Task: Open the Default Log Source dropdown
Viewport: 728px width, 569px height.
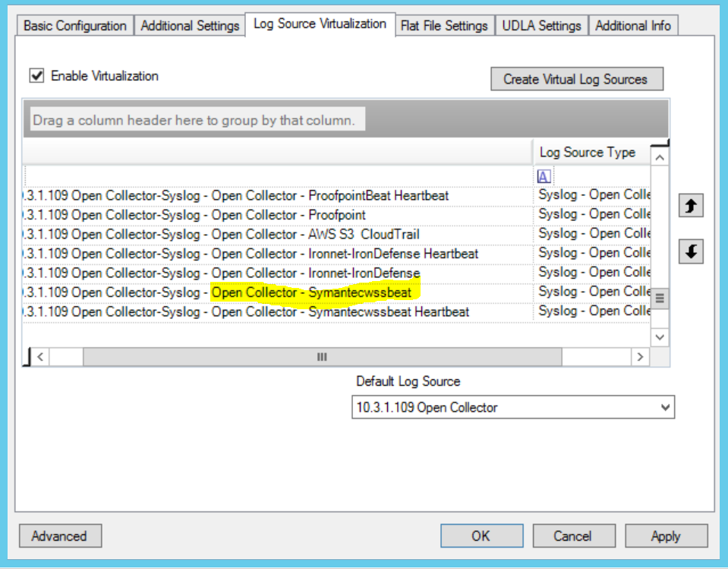Action: [x=665, y=408]
